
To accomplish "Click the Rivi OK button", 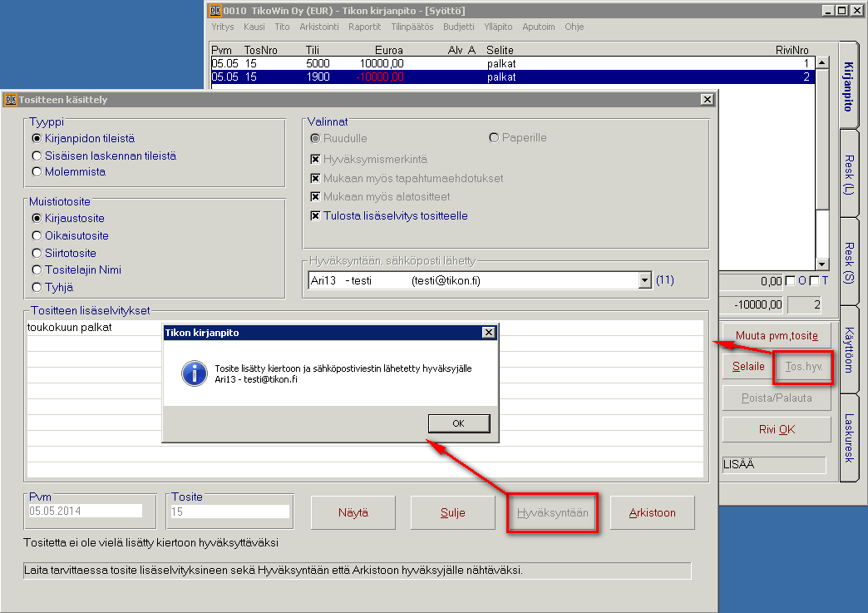I will tap(777, 430).
